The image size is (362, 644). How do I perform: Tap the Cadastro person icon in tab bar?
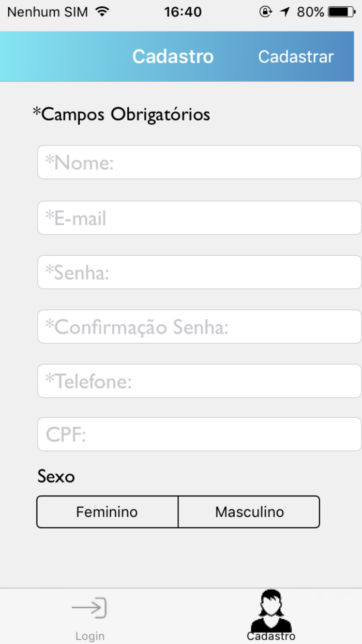click(271, 610)
